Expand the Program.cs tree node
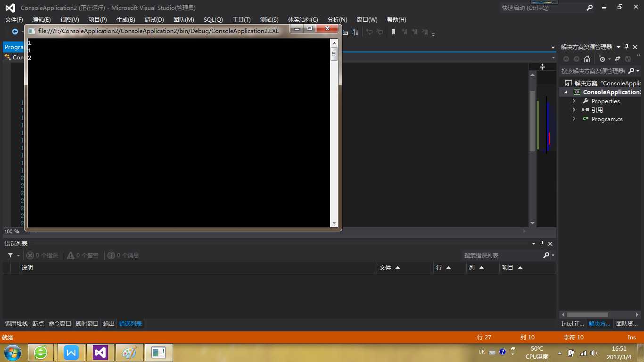644x362 pixels. click(x=574, y=119)
